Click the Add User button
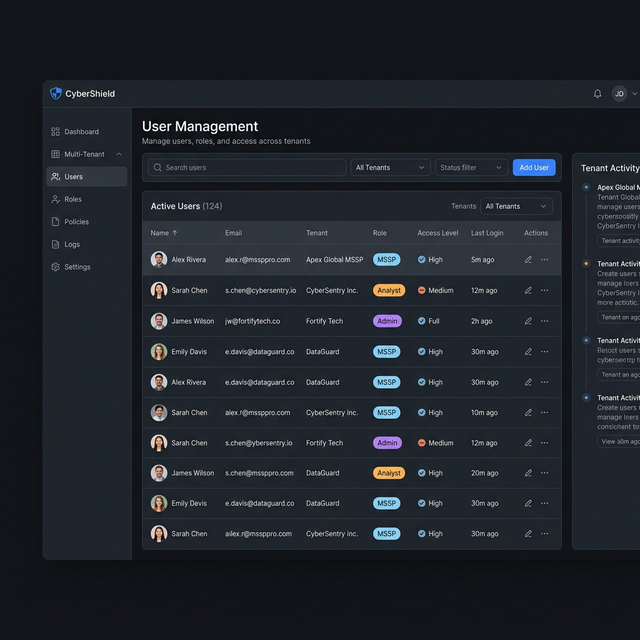This screenshot has width=640, height=640. pyautogui.click(x=534, y=167)
